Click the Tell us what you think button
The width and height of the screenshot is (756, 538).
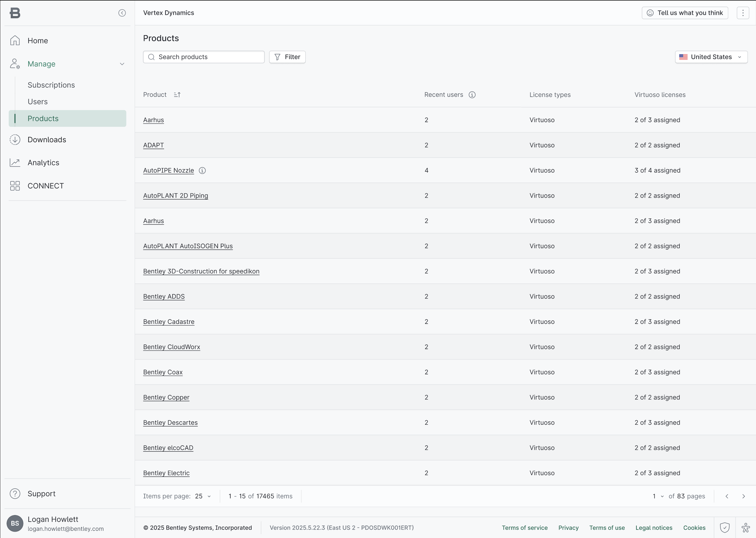[x=685, y=13]
